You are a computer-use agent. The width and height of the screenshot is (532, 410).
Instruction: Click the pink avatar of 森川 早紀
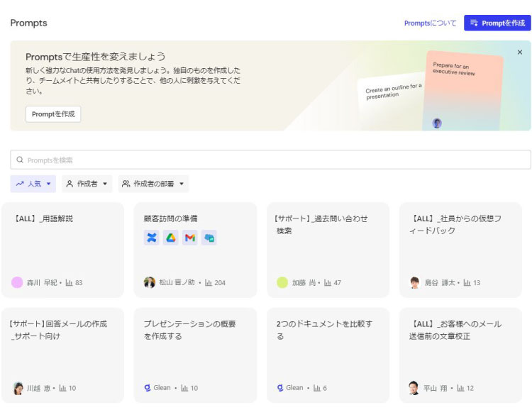pyautogui.click(x=17, y=282)
